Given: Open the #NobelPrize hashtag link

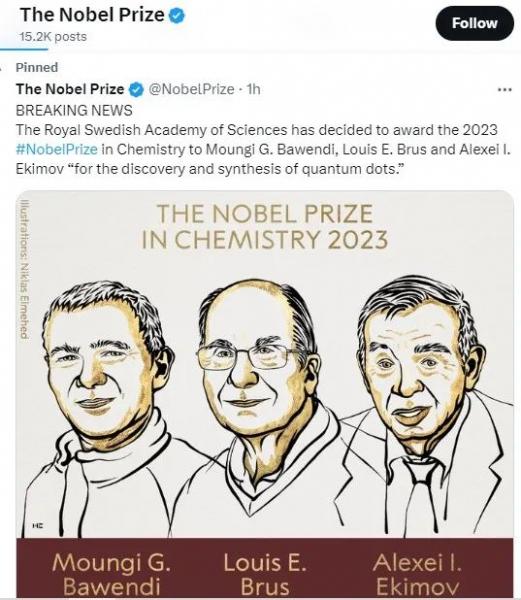Looking at the screenshot, I should pos(57,149).
